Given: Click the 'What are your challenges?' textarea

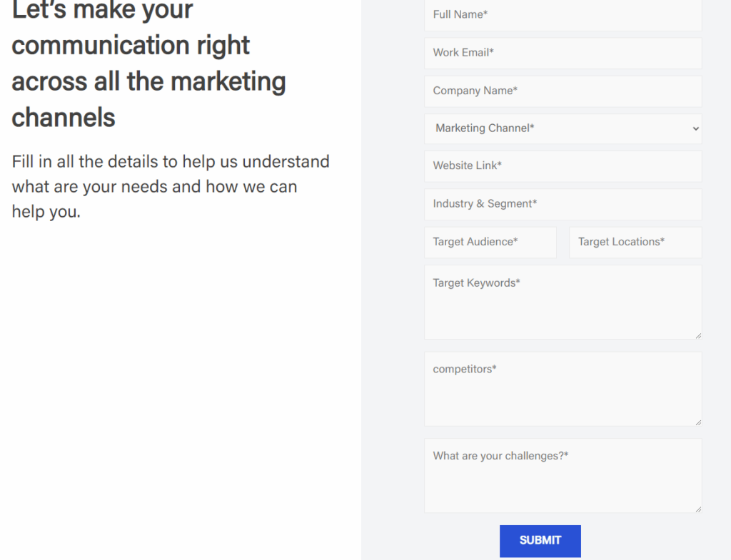Looking at the screenshot, I should point(563,475).
